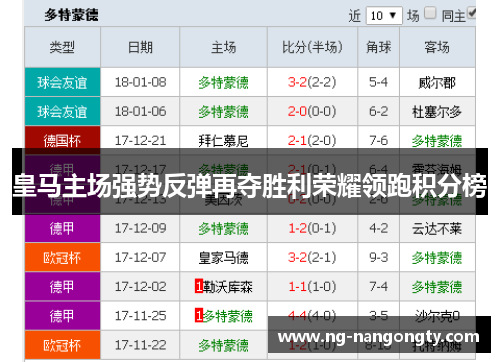Select 球会友谊 label in 18-01-08 row
The height and width of the screenshot is (362, 500).
(x=62, y=82)
